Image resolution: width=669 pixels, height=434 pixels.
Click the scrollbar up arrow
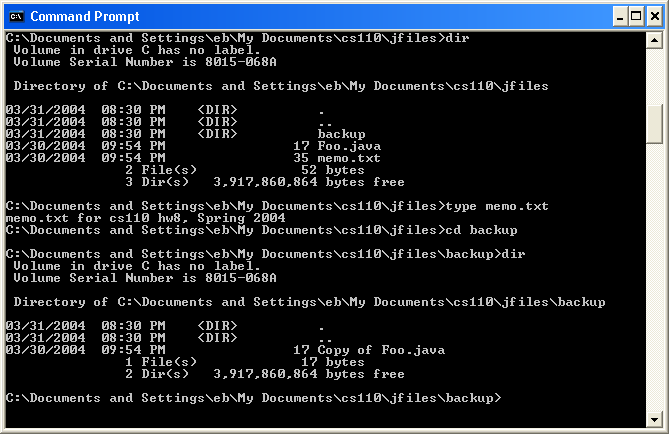pyautogui.click(x=654, y=41)
